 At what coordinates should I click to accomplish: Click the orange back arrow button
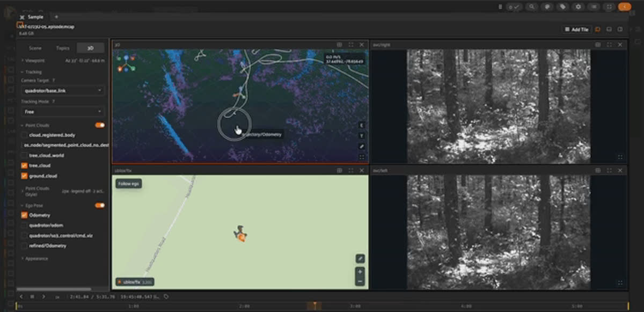pos(624,7)
